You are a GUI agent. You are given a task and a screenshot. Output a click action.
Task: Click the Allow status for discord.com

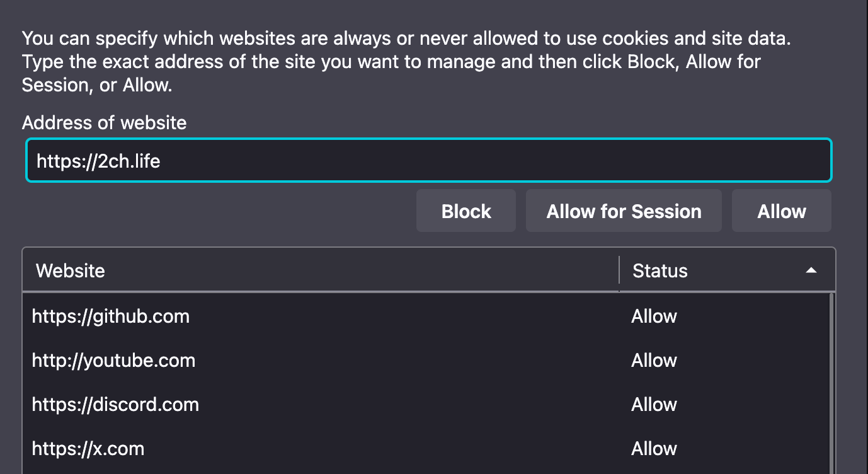(654, 404)
